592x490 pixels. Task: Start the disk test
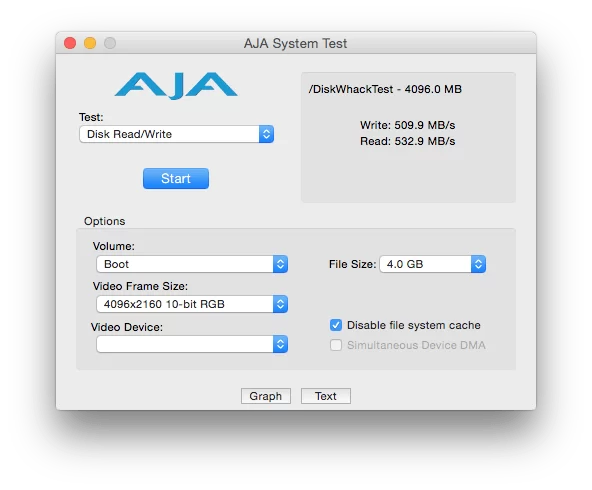(176, 179)
